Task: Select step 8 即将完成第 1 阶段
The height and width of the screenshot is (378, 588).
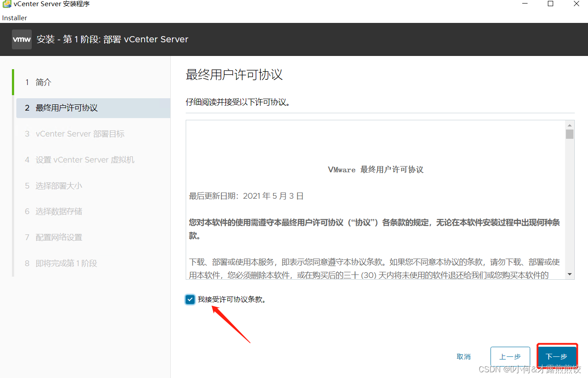Action: pyautogui.click(x=93, y=263)
